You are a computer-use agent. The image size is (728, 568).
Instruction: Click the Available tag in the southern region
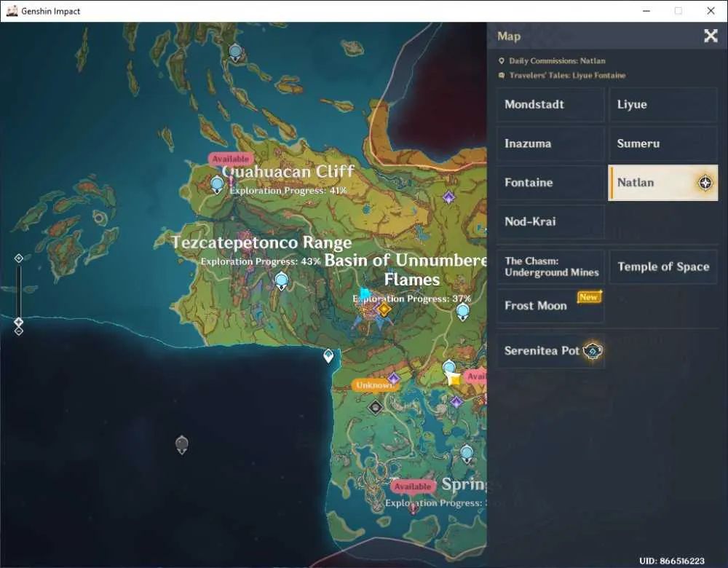coord(414,486)
